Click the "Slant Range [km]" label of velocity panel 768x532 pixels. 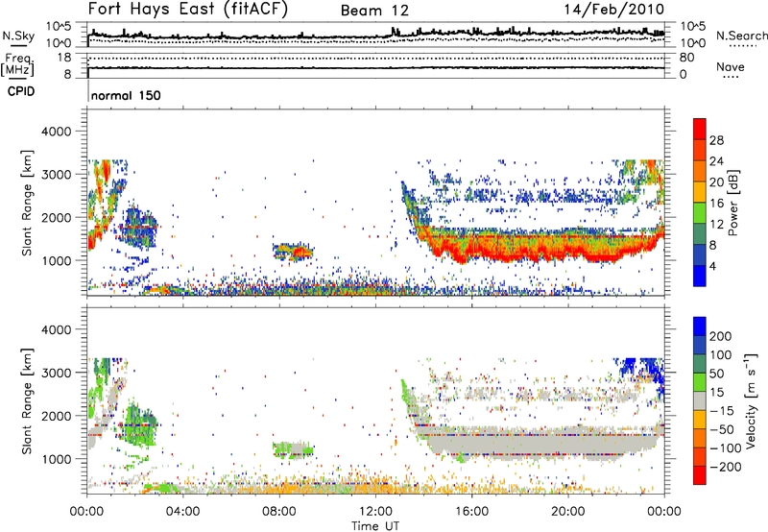tap(27, 401)
